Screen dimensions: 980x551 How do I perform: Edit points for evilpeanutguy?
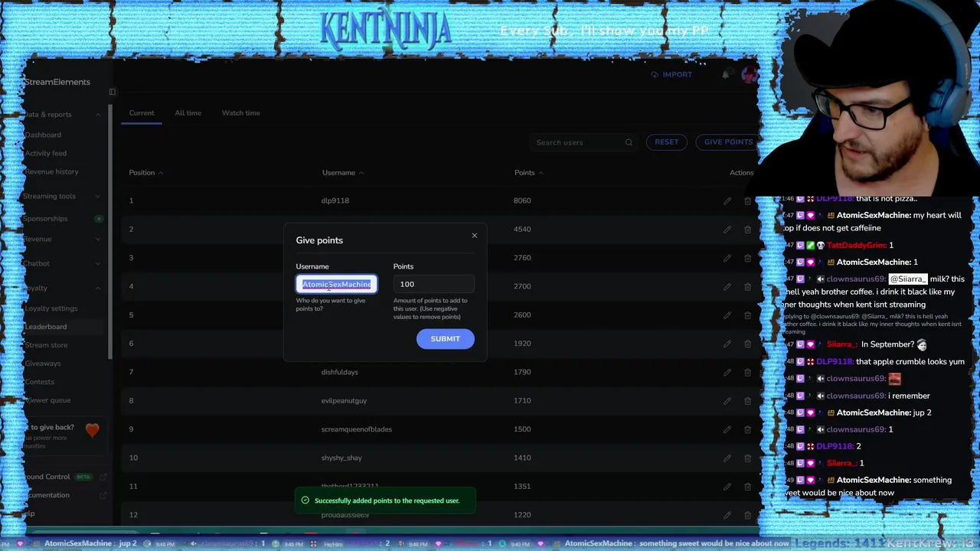click(727, 401)
